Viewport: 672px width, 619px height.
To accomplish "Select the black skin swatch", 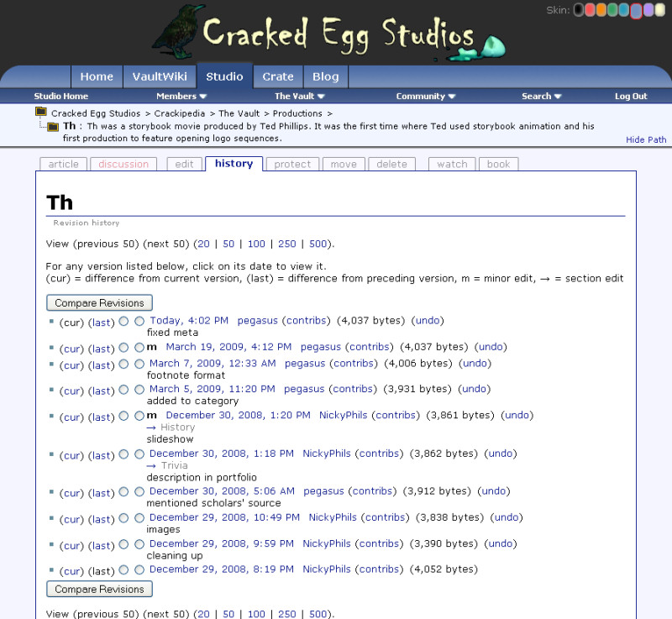I will (x=579, y=10).
